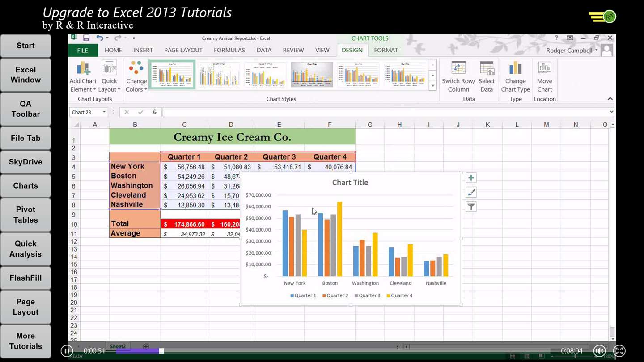Open the Chart Styles paintbrush button

(471, 192)
